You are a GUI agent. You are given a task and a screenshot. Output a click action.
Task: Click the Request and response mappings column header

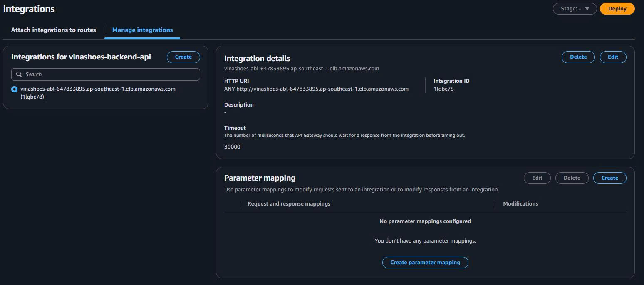click(x=289, y=203)
